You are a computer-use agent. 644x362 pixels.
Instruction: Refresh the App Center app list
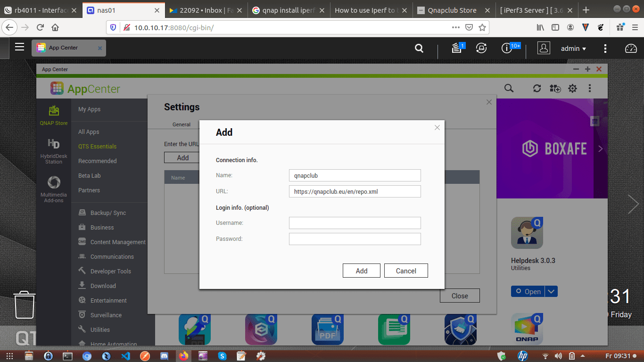pyautogui.click(x=537, y=88)
